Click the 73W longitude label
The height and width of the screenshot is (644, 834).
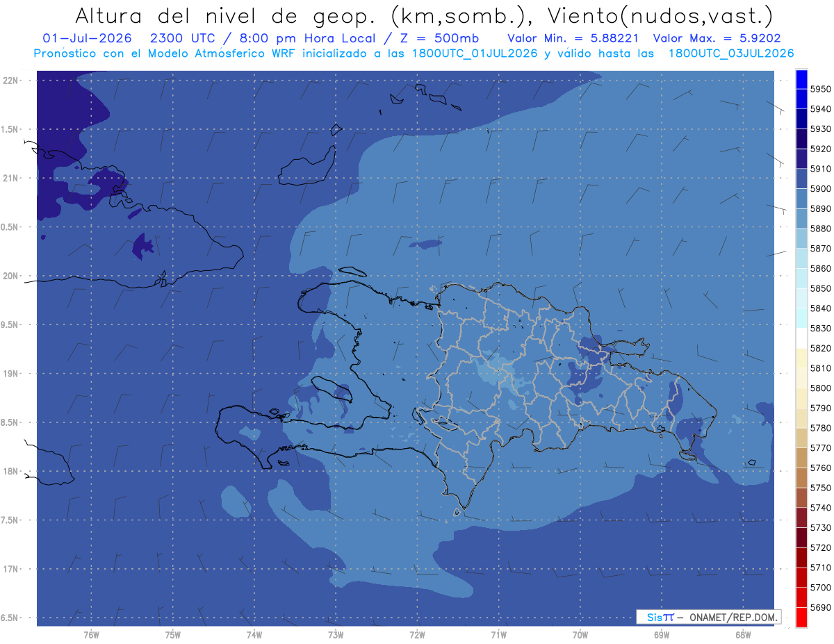336,634
